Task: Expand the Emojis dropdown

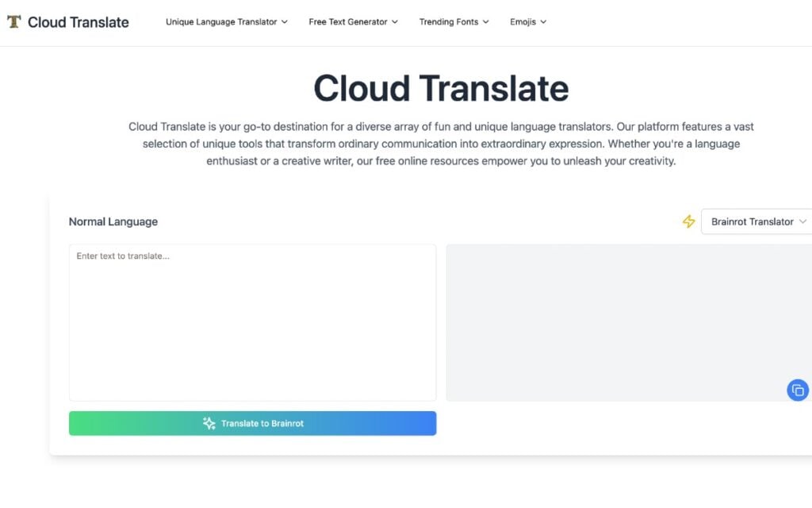Action: click(523, 22)
